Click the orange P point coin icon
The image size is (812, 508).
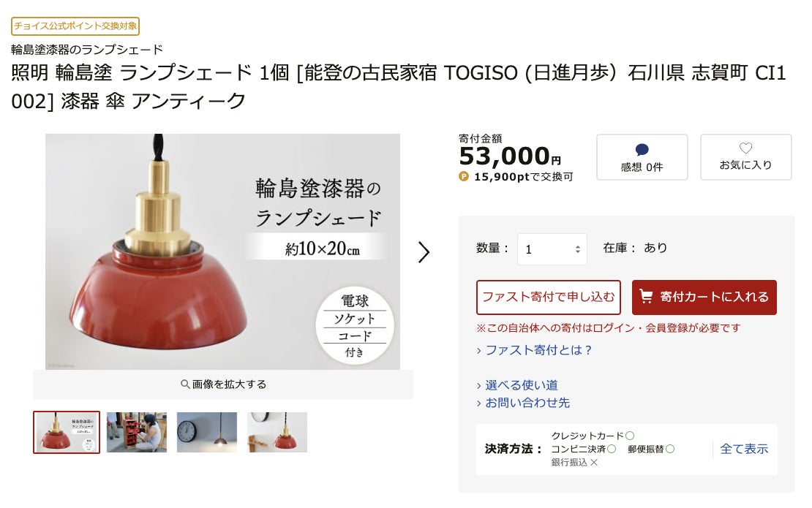464,176
